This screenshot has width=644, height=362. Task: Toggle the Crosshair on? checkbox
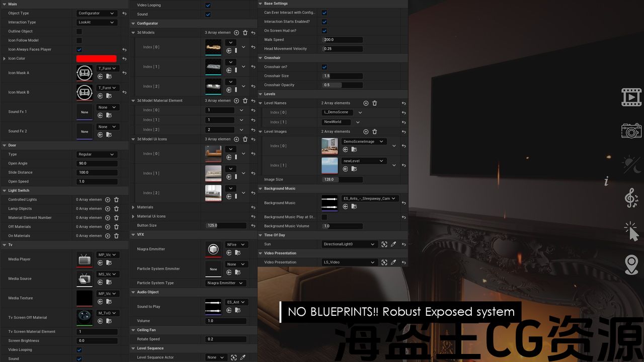coord(324,67)
